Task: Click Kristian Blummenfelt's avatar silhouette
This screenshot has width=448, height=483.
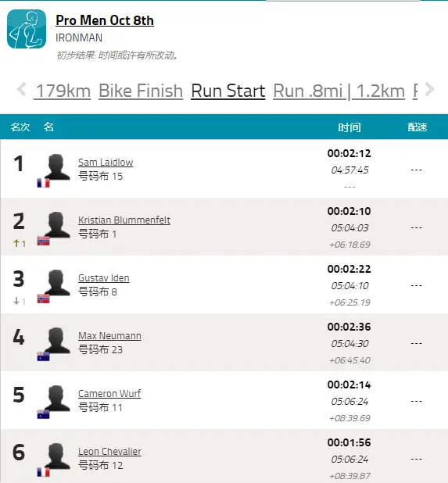Action: pos(57,224)
